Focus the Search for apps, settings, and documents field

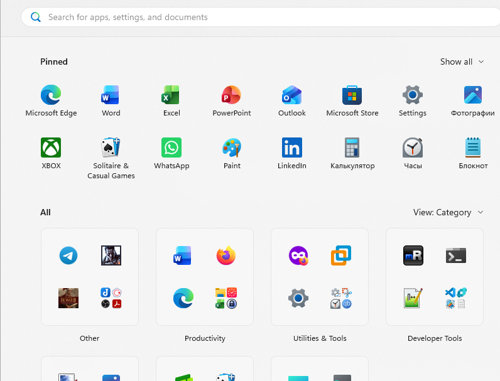(260, 17)
